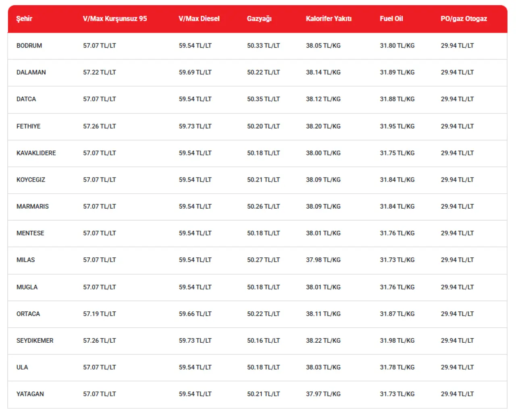Screen dimensions: 516x420
Task: Click MILAS Kalorifer Yakıtı price 37.98
Action: pyautogui.click(x=323, y=260)
